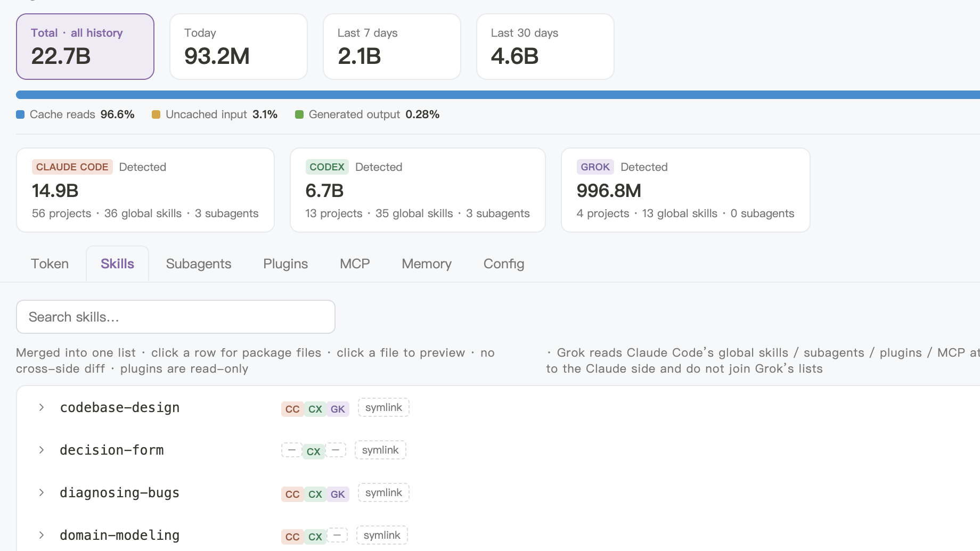
Task: Open the Token tab
Action: point(50,264)
